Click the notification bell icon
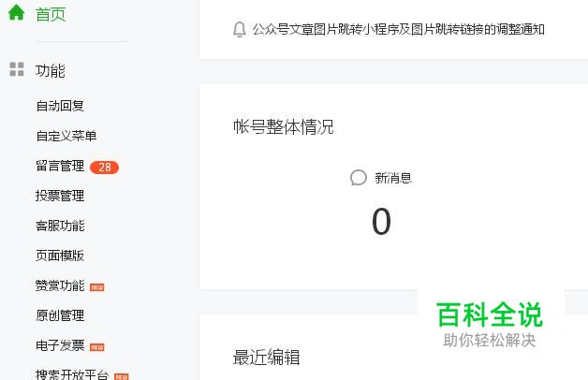This screenshot has height=380, width=588. 239,30
